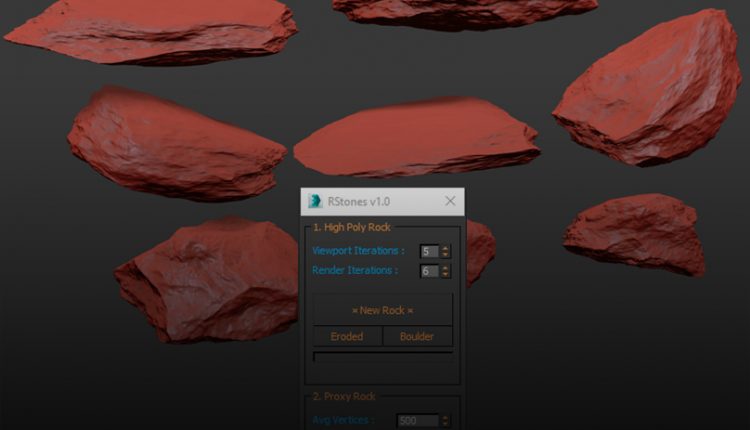Select the flat rock in viewport center
This screenshot has height=430, width=750.
(x=417, y=135)
